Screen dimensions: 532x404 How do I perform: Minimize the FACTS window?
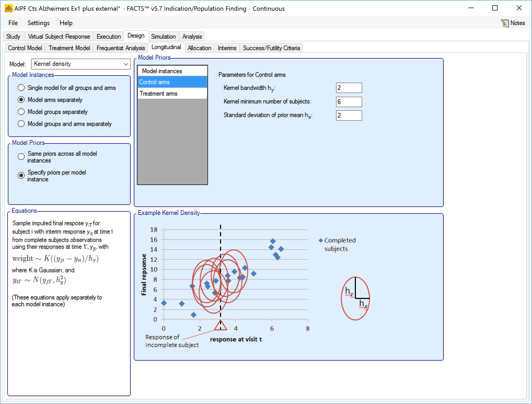click(x=471, y=8)
